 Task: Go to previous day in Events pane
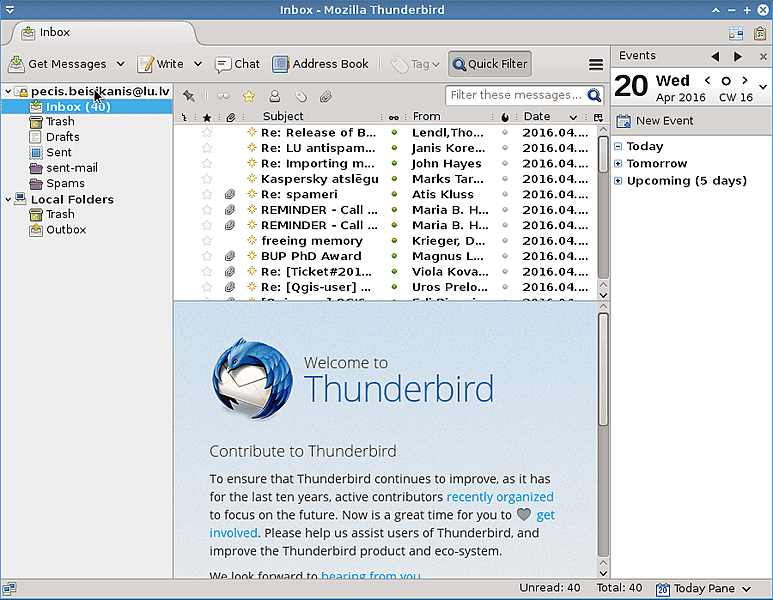pos(715,57)
